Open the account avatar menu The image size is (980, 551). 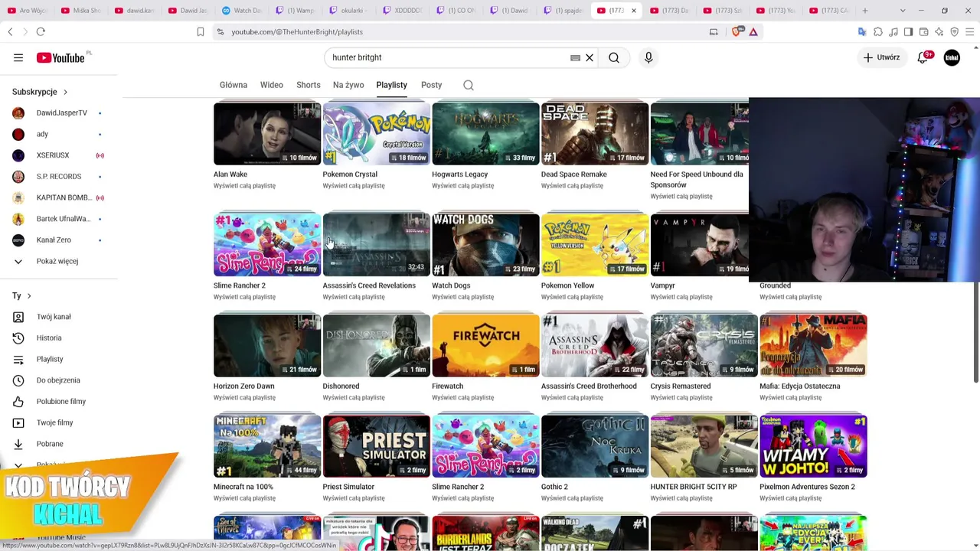952,57
